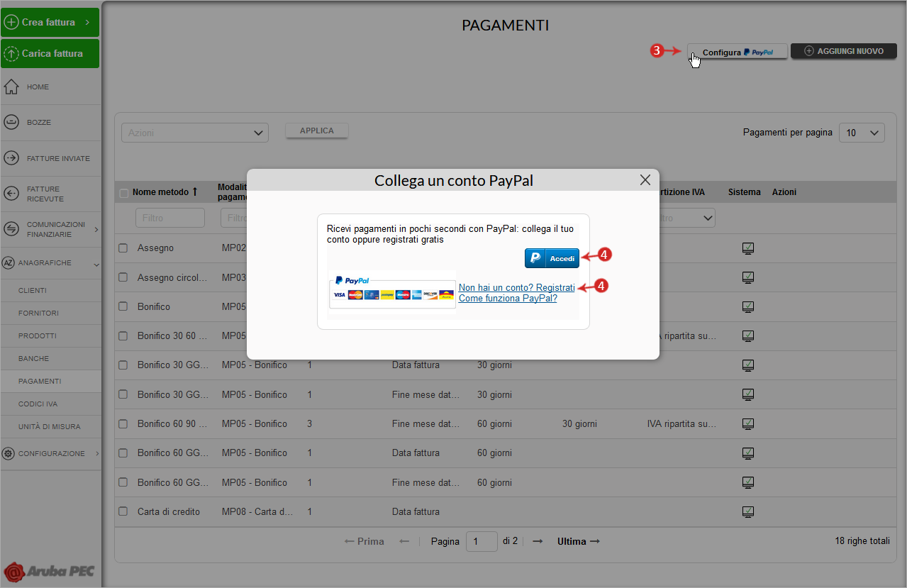The image size is (907, 588).
Task: Click the 'MP08 - Carta d...' cell
Action: coord(257,512)
